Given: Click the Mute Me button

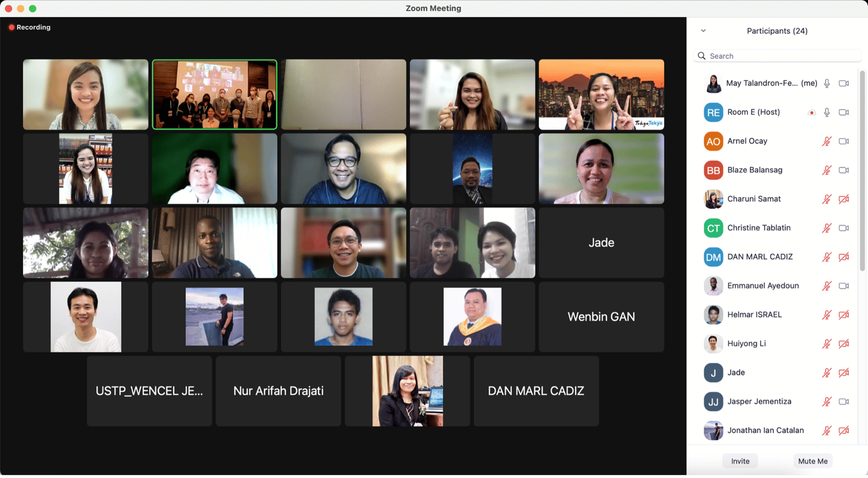Looking at the screenshot, I should [813, 461].
